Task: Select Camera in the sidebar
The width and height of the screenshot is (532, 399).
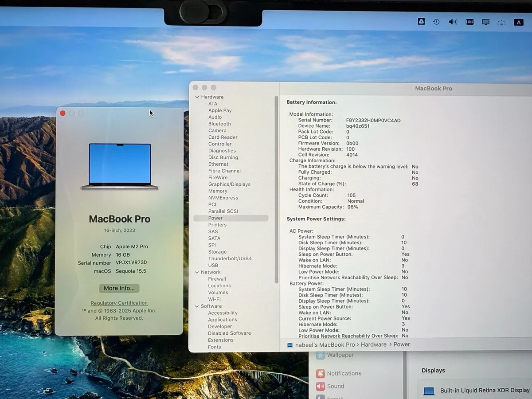Action: [217, 130]
